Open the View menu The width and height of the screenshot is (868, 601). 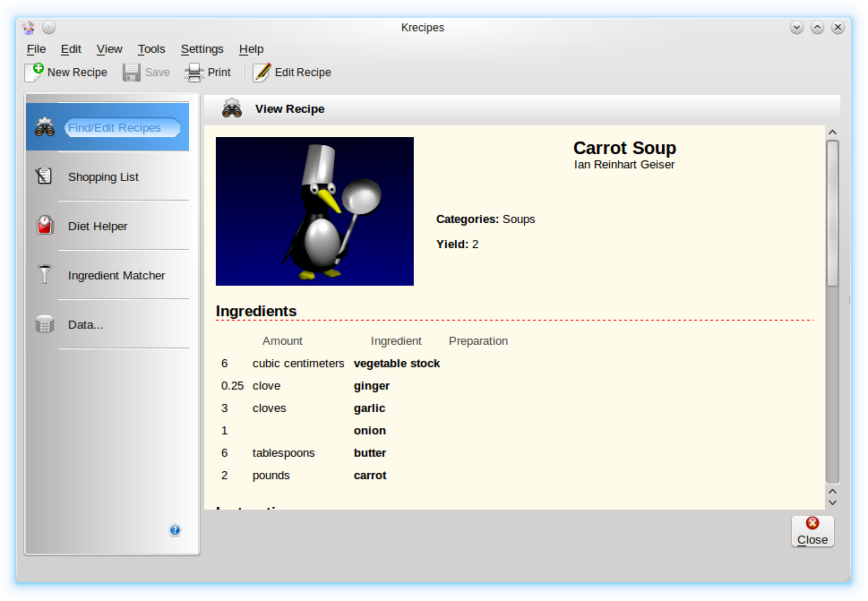pos(109,49)
